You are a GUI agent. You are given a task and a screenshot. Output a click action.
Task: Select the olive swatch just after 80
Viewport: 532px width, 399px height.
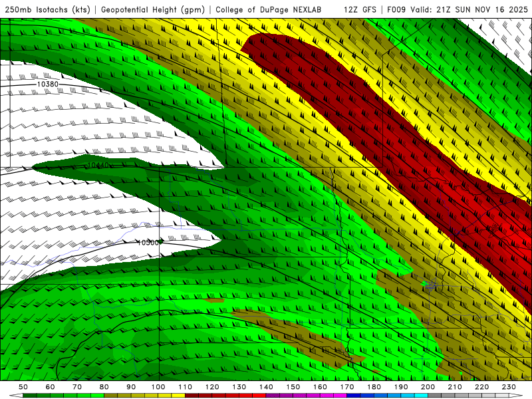(111, 395)
